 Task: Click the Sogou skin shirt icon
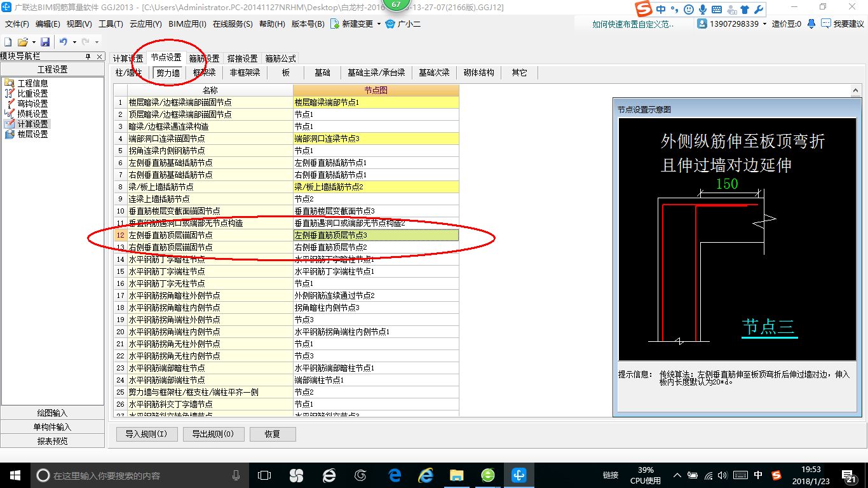(x=745, y=10)
